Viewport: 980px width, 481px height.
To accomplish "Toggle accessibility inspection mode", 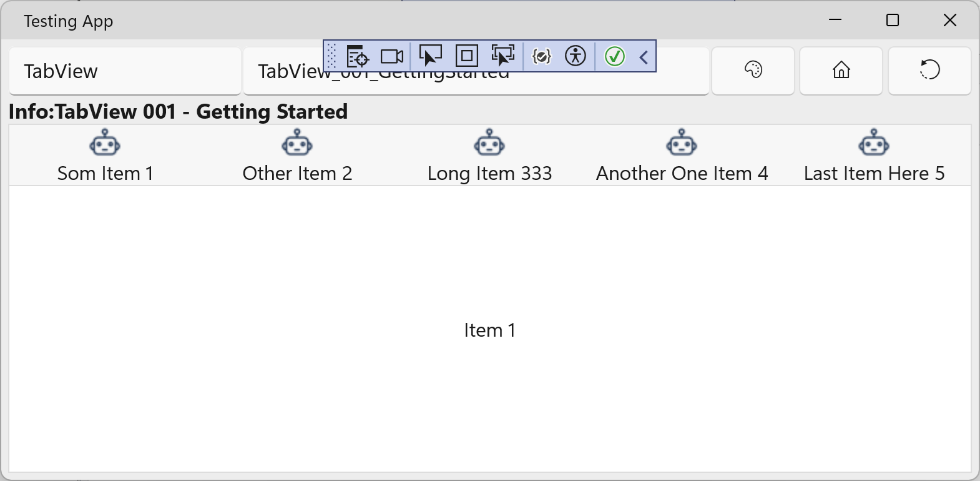I will [x=576, y=56].
